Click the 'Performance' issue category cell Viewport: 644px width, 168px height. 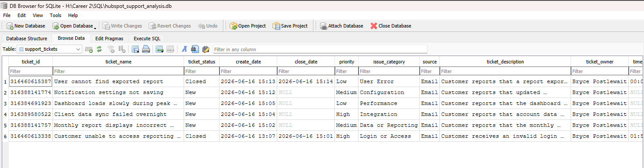coord(389,103)
